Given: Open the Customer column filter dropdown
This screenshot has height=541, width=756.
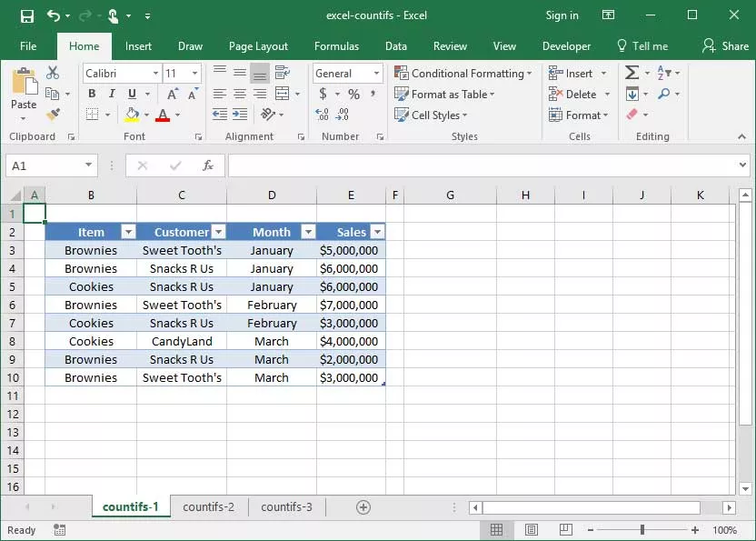Looking at the screenshot, I should point(219,233).
